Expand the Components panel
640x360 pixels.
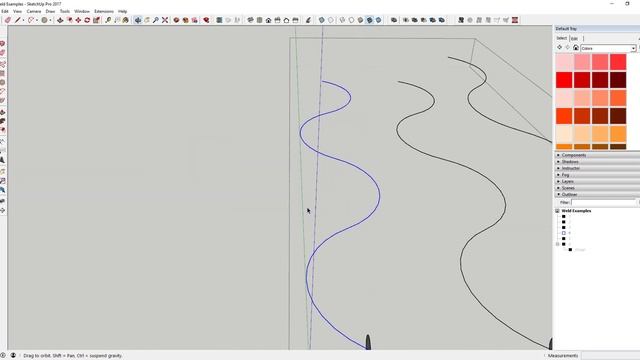[598, 155]
